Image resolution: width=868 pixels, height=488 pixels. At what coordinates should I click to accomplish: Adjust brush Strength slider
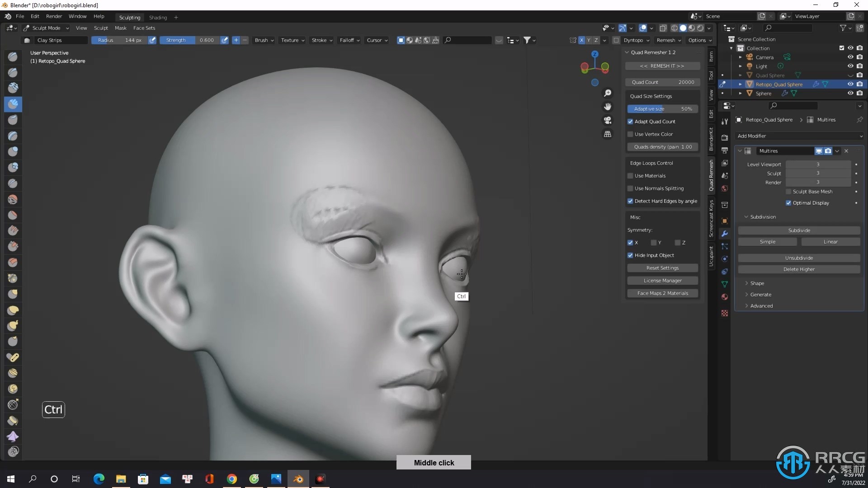click(189, 40)
